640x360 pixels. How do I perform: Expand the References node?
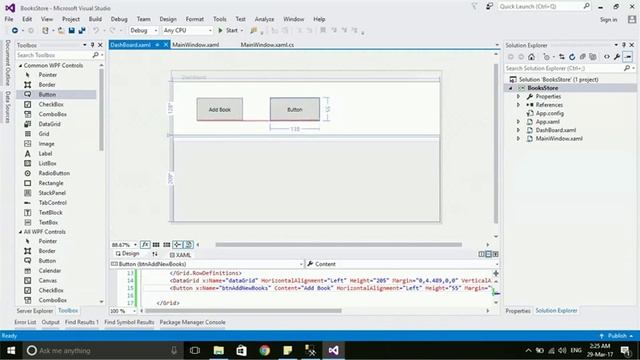(518, 105)
